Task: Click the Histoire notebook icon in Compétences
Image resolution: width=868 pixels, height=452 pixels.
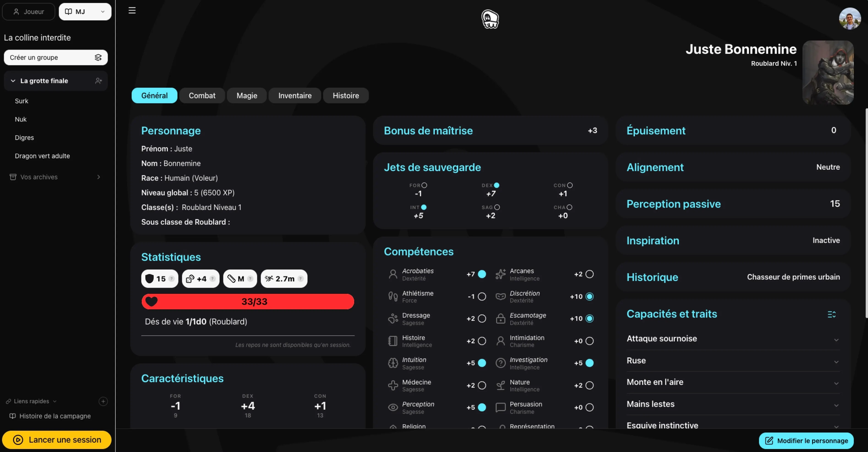Action: [393, 341]
